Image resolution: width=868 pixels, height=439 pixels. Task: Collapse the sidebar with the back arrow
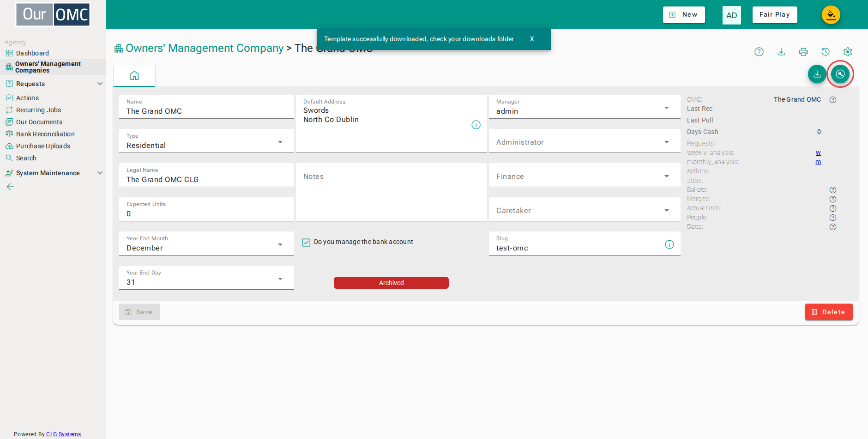point(10,187)
